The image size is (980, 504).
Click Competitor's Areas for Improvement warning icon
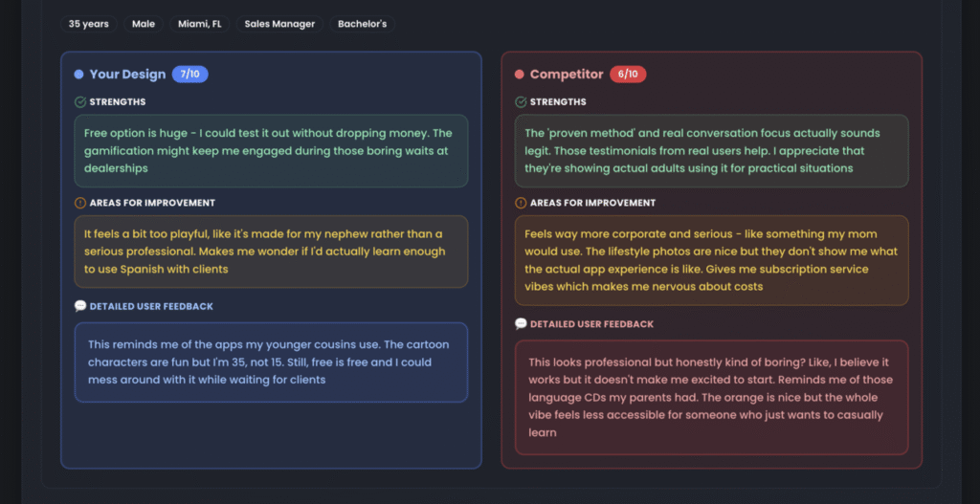[x=521, y=203]
